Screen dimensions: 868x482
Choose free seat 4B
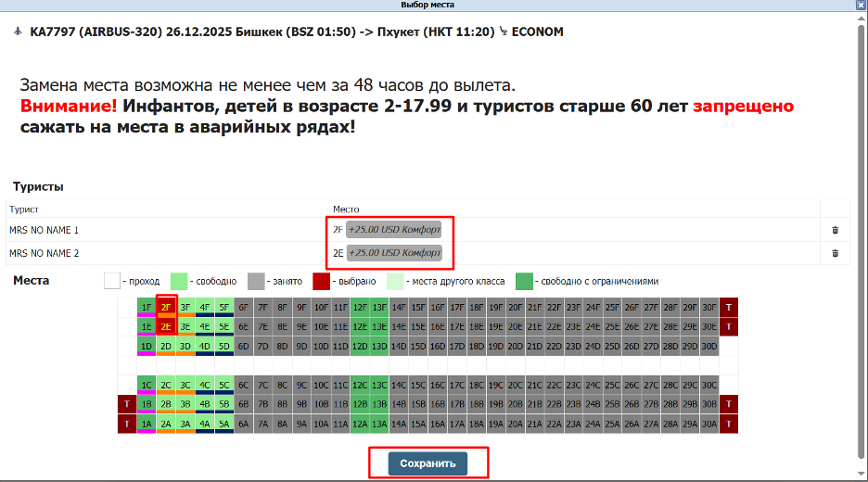pos(205,404)
